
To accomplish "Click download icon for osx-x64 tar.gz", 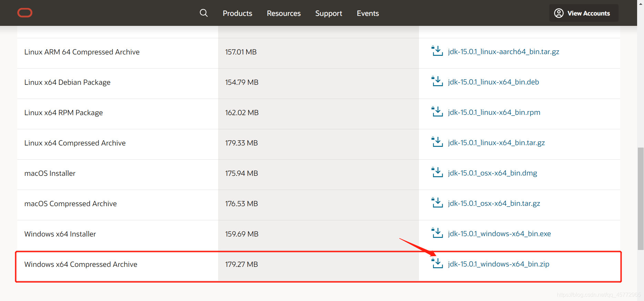I will click(x=437, y=203).
